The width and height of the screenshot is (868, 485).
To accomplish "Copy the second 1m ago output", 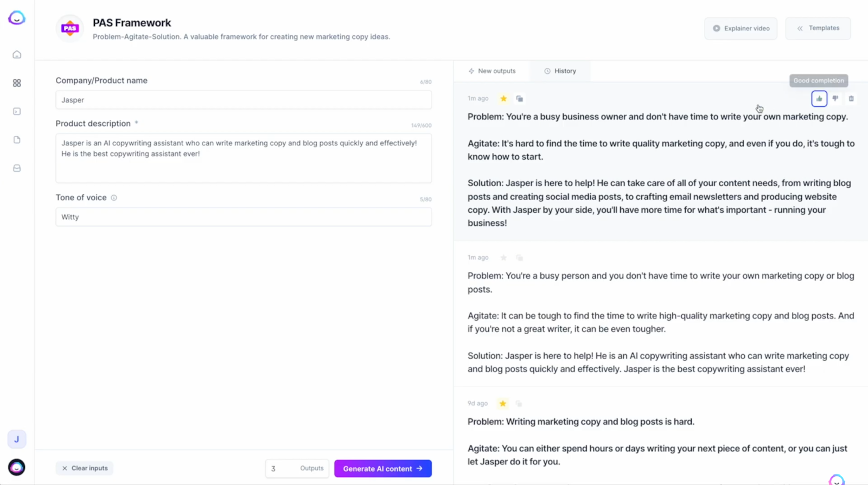I will [520, 258].
